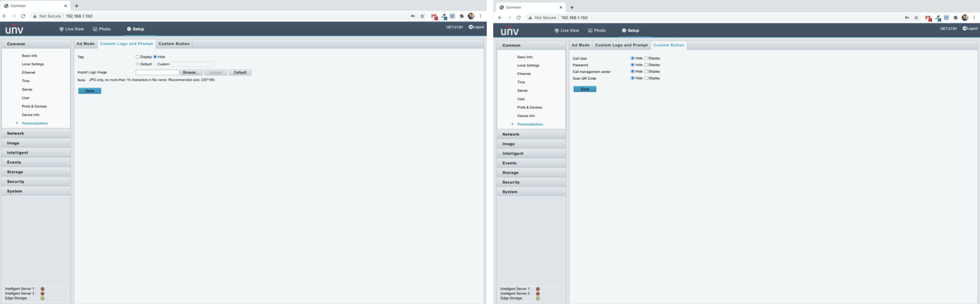Switch to Ad Mode tab in Custom Button window

click(581, 45)
